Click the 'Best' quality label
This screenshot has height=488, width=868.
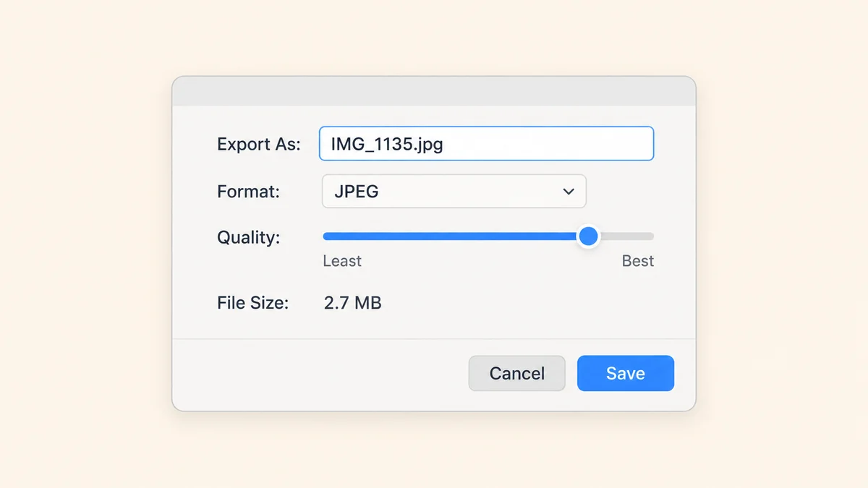(638, 261)
